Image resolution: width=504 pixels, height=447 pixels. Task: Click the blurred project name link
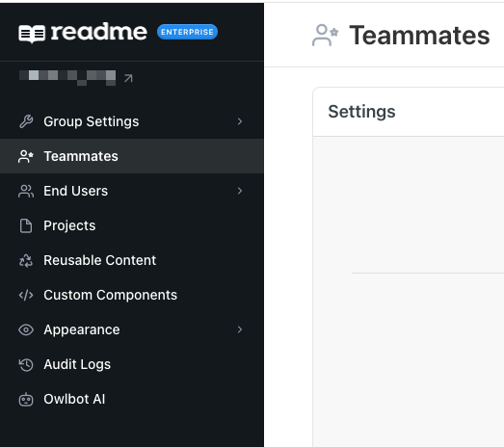pyautogui.click(x=67, y=77)
